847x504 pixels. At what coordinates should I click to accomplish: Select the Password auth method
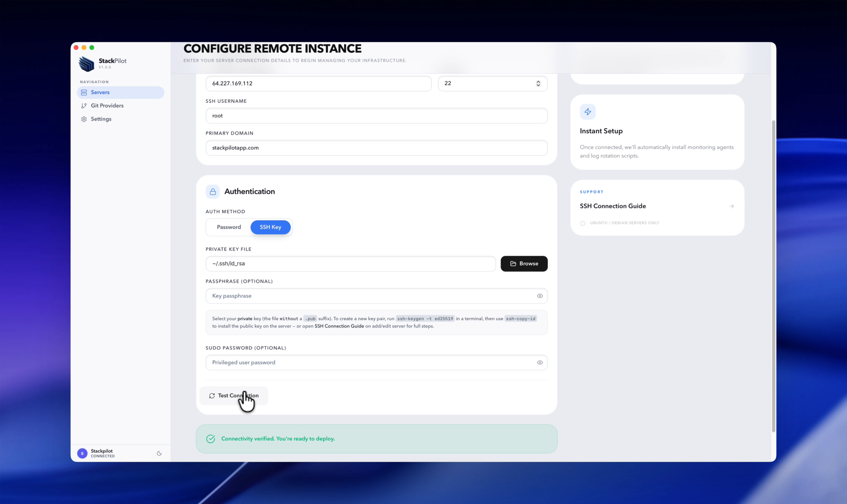(229, 227)
